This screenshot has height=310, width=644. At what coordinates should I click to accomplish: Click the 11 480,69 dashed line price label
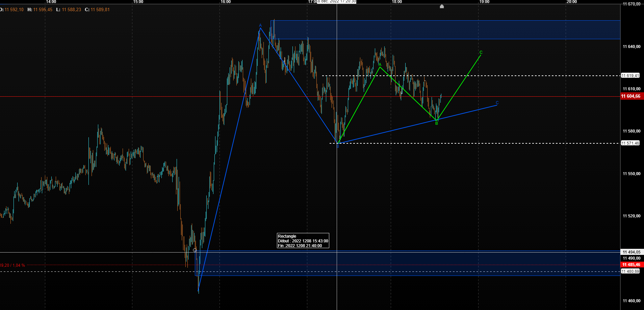(x=630, y=271)
